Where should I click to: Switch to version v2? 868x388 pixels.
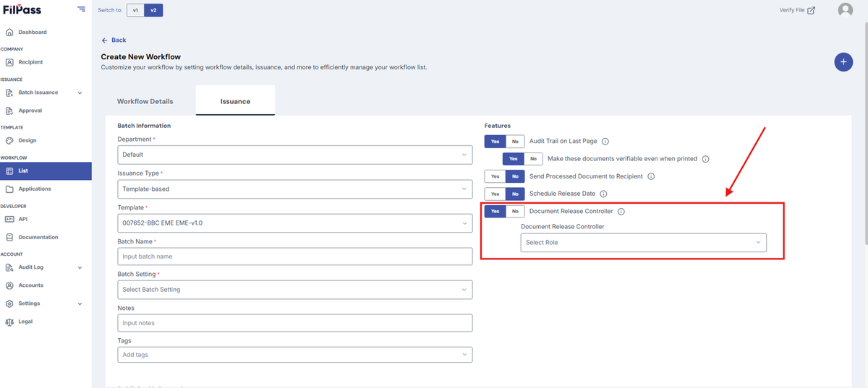point(153,10)
